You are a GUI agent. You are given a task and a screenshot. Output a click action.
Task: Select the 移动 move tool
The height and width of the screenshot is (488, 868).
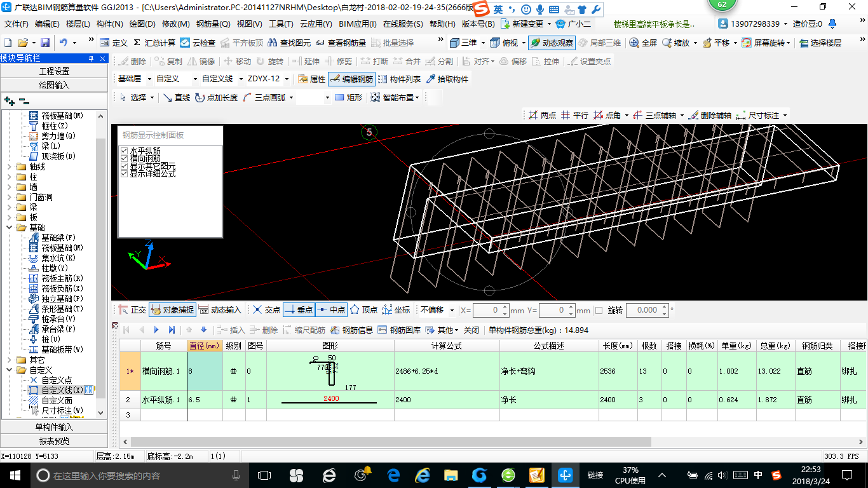[238, 62]
